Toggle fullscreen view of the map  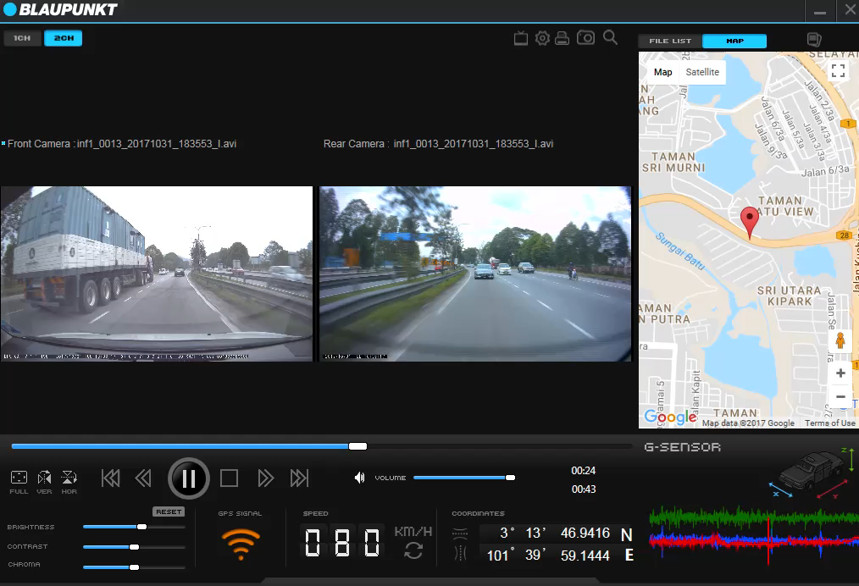[838, 71]
